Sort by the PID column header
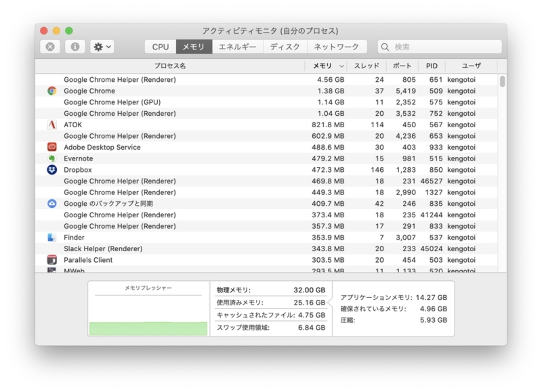The width and height of the screenshot is (542, 392). pos(432,66)
